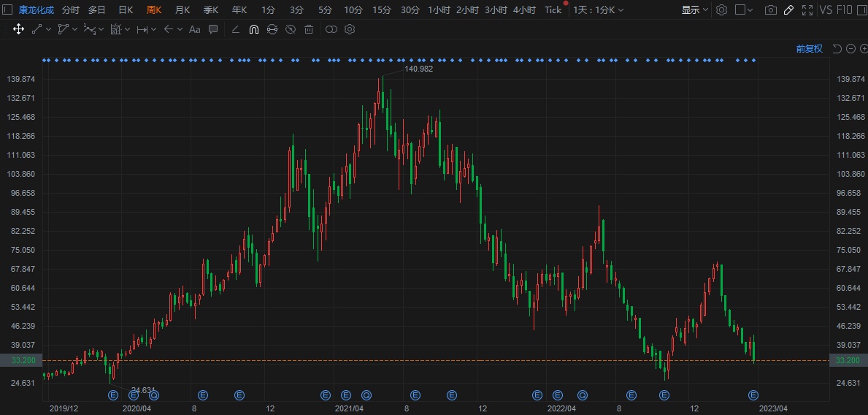Click the text annotation Aa tool
This screenshot has height=415, width=868.
pos(194,29)
